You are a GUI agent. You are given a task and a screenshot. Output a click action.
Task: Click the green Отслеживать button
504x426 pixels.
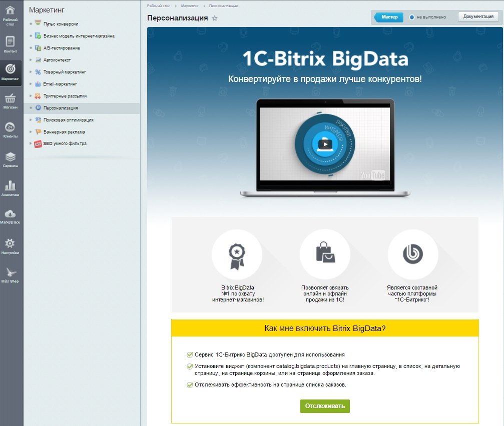click(325, 406)
